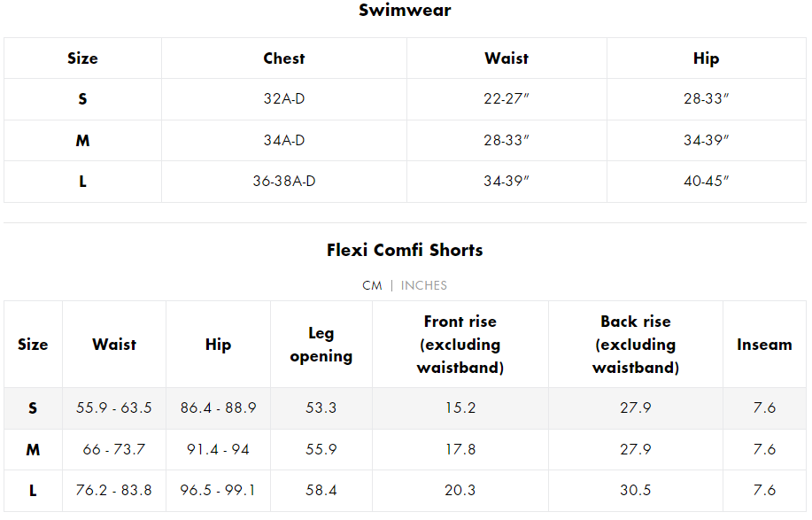Click the Front rise column header

(x=460, y=345)
